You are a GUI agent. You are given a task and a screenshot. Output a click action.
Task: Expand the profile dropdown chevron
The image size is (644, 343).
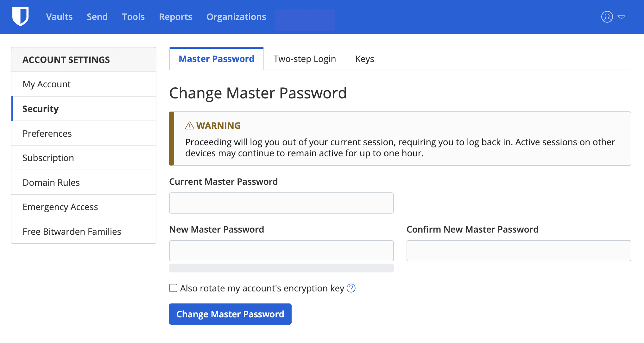pyautogui.click(x=622, y=17)
